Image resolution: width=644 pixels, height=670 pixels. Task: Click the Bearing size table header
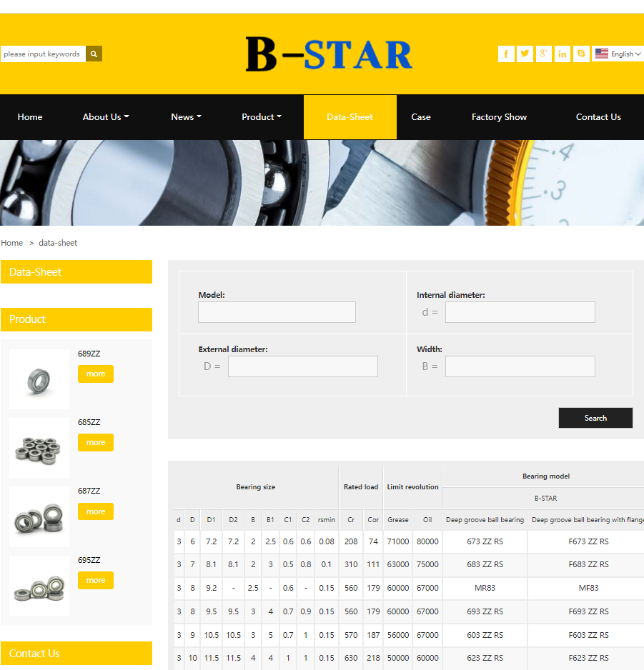click(256, 487)
